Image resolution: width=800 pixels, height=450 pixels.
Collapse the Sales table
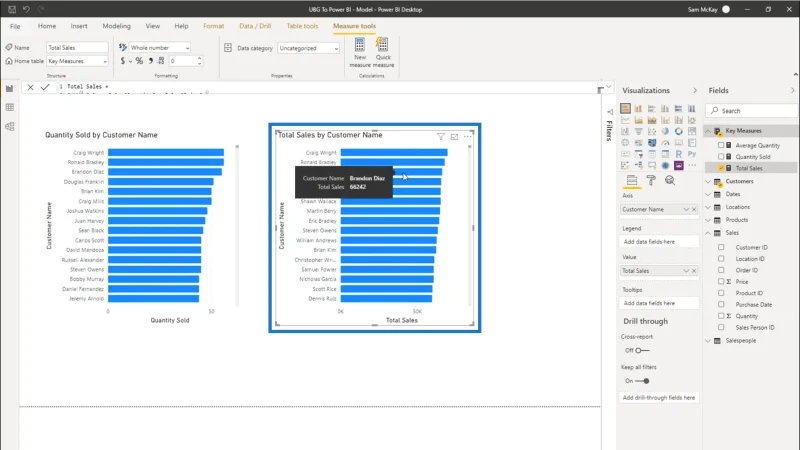(x=708, y=233)
